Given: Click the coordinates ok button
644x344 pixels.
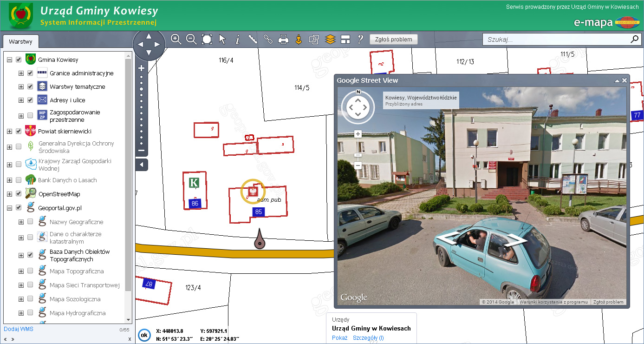Looking at the screenshot, I should 144,335.
